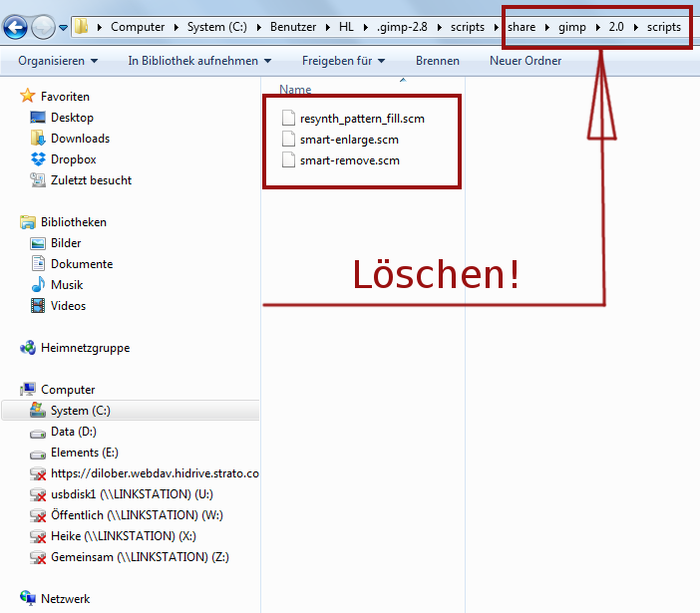
Task: Click the Desktop icon in Favoriten
Action: (38, 118)
